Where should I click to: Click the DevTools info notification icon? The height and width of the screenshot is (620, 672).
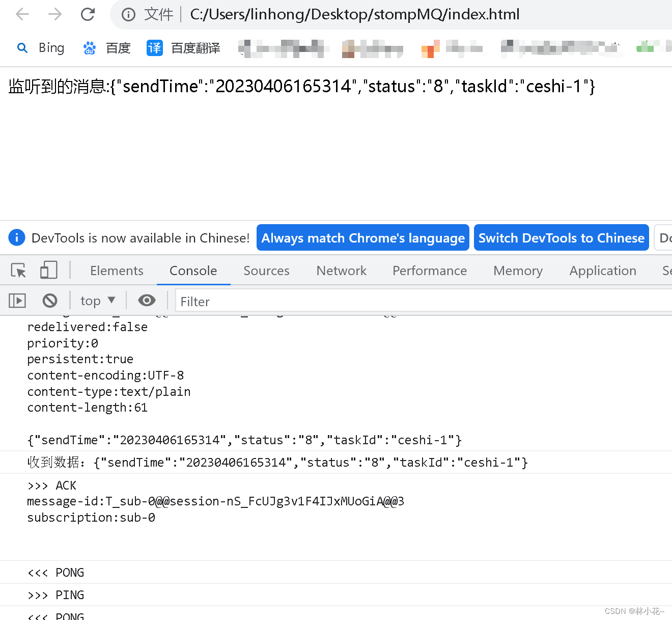pos(17,237)
